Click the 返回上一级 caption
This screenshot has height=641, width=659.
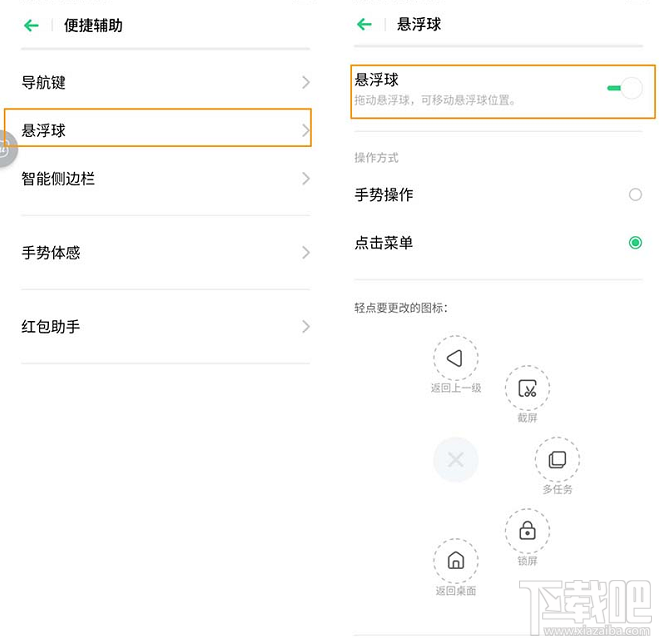[456, 388]
